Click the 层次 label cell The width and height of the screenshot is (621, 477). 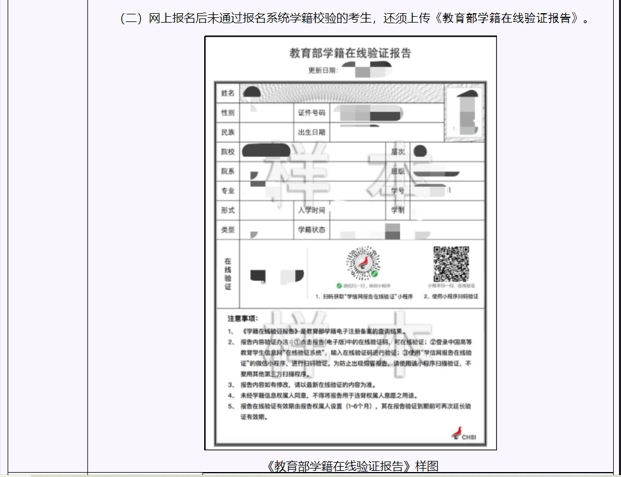click(x=398, y=152)
